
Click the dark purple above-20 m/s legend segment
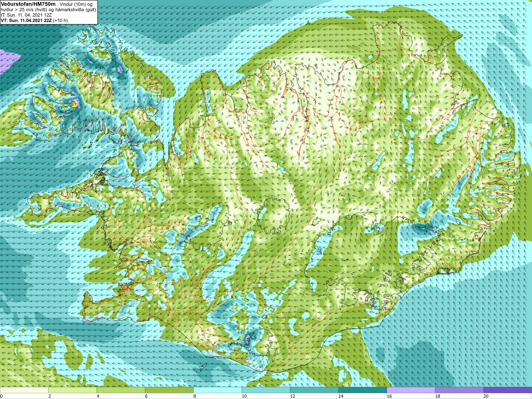point(507,390)
